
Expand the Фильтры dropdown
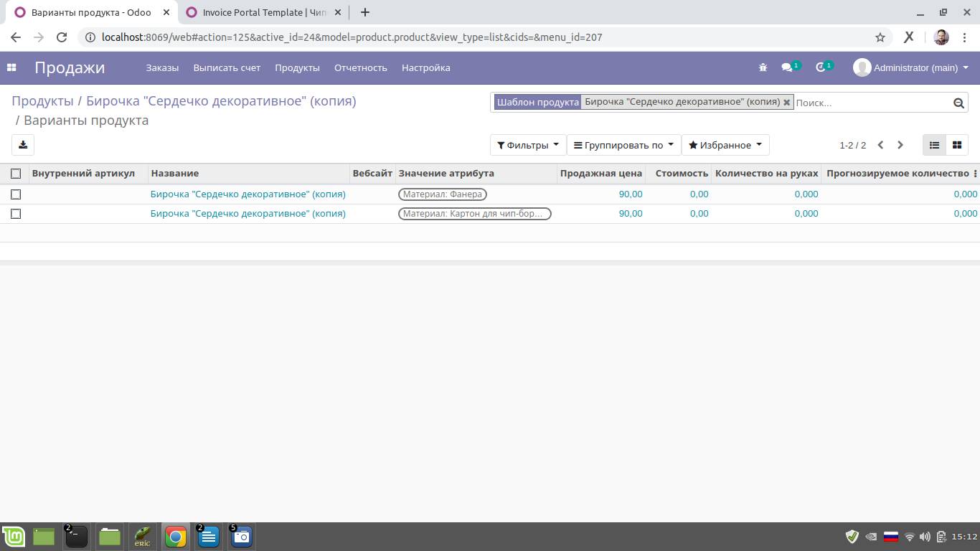(x=527, y=145)
